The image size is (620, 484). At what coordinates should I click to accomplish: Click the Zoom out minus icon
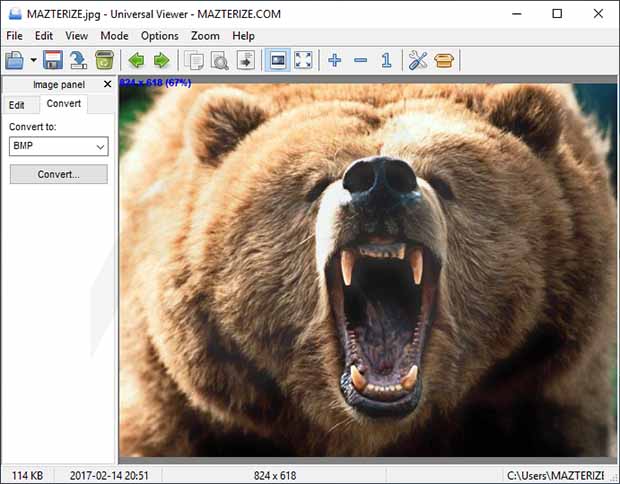(360, 60)
